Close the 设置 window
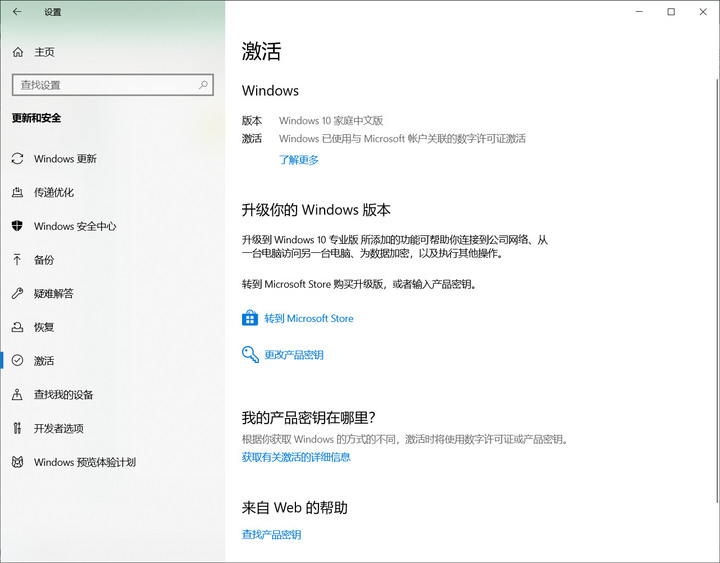 click(703, 12)
